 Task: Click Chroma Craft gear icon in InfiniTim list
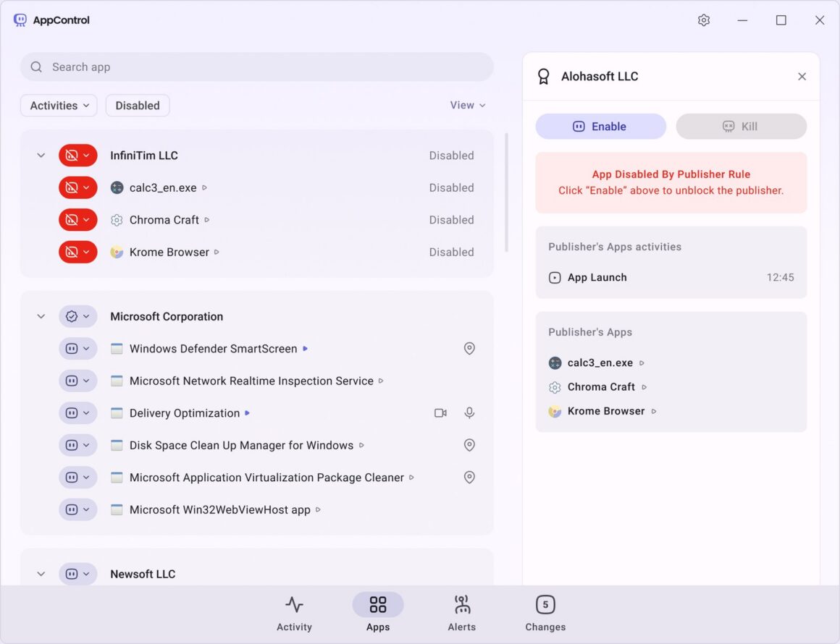117,220
